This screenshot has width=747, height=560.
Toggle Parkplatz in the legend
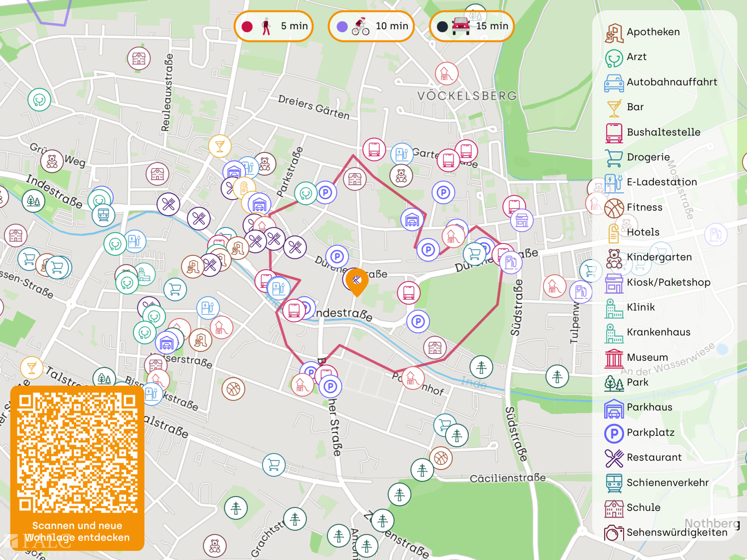640,433
